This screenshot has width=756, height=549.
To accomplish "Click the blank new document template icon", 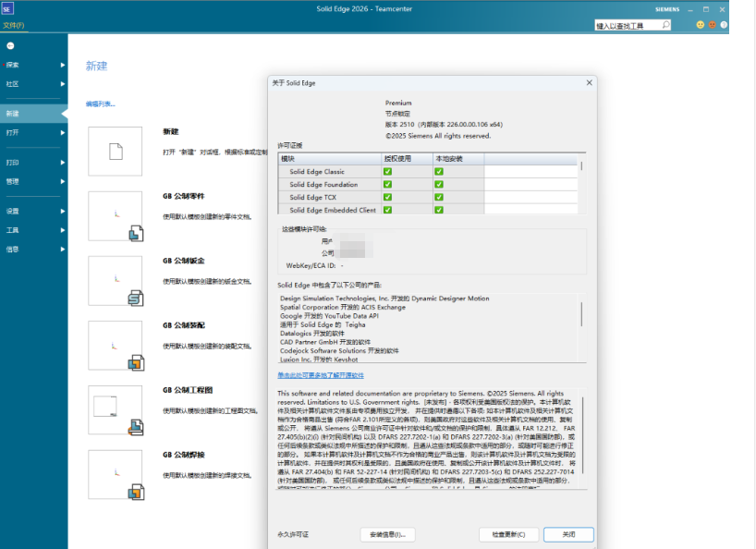I will pyautogui.click(x=116, y=151).
